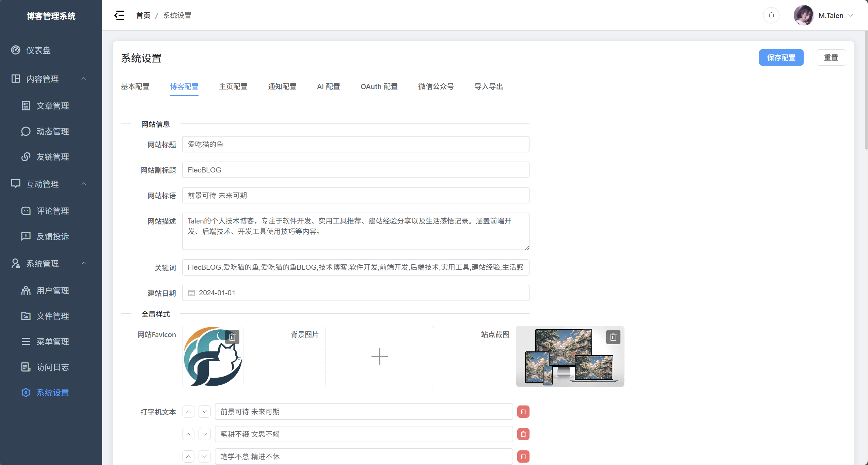Click the 重置 reset button

(x=831, y=57)
